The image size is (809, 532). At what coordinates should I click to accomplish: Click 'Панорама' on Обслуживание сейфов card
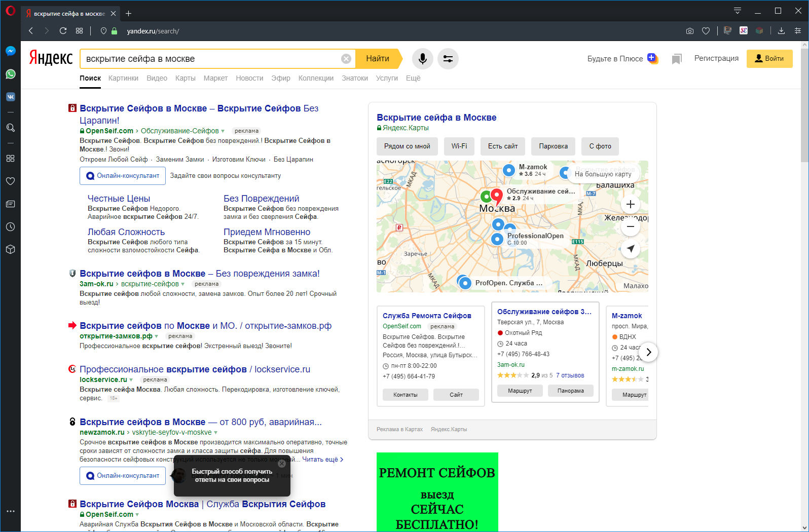coord(571,391)
